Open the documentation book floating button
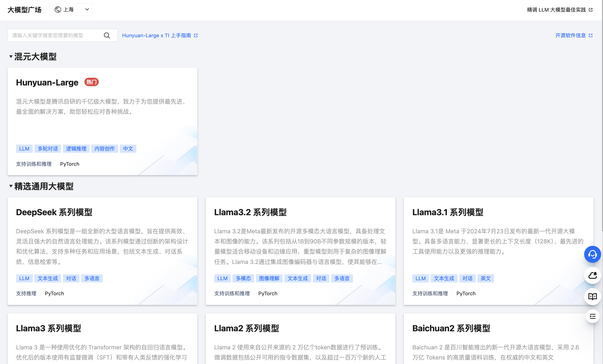 coord(592,296)
